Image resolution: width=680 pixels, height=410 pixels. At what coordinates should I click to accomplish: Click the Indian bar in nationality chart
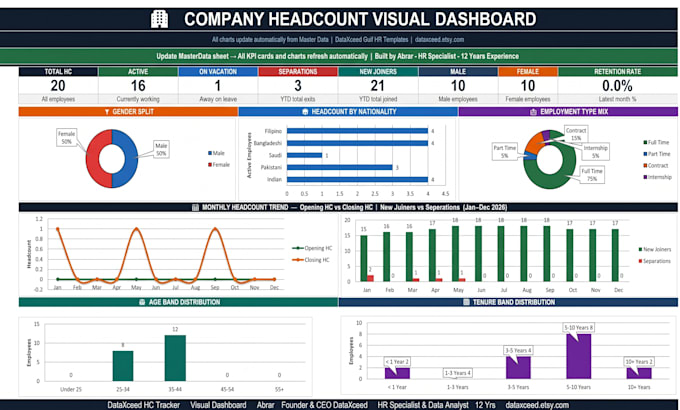coord(357,180)
